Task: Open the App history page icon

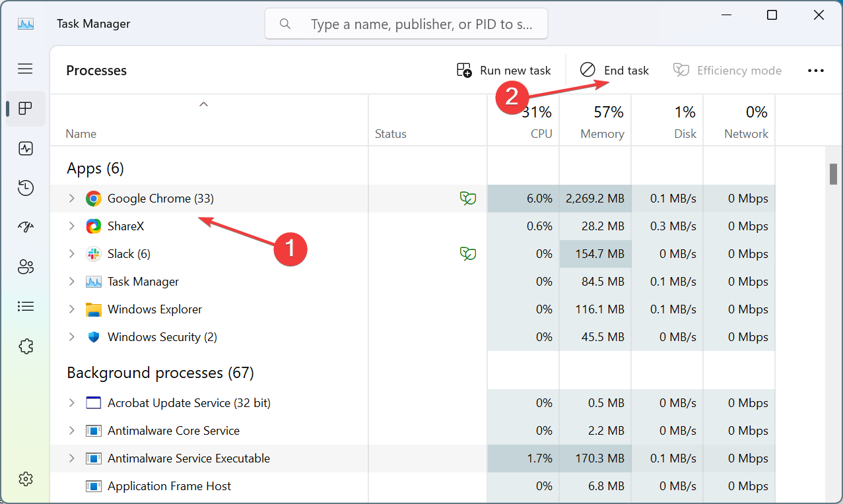Action: point(26,188)
